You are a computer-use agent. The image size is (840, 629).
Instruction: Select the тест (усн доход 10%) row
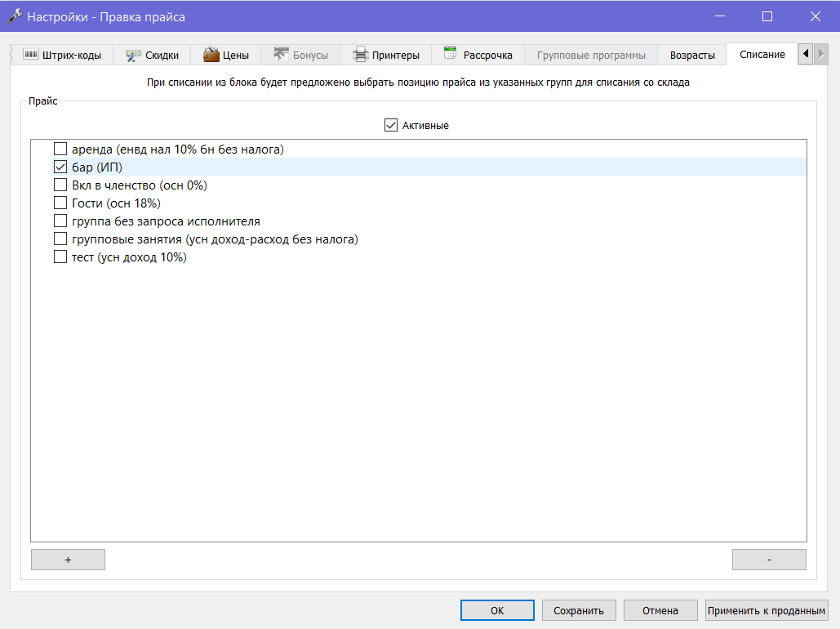click(x=418, y=257)
